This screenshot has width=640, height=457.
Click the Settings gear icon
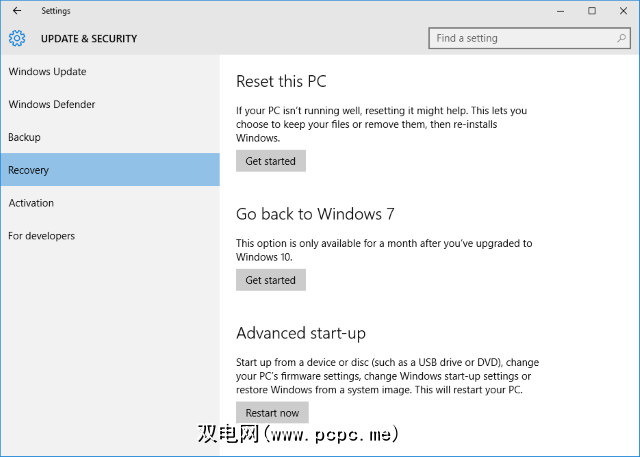point(16,39)
